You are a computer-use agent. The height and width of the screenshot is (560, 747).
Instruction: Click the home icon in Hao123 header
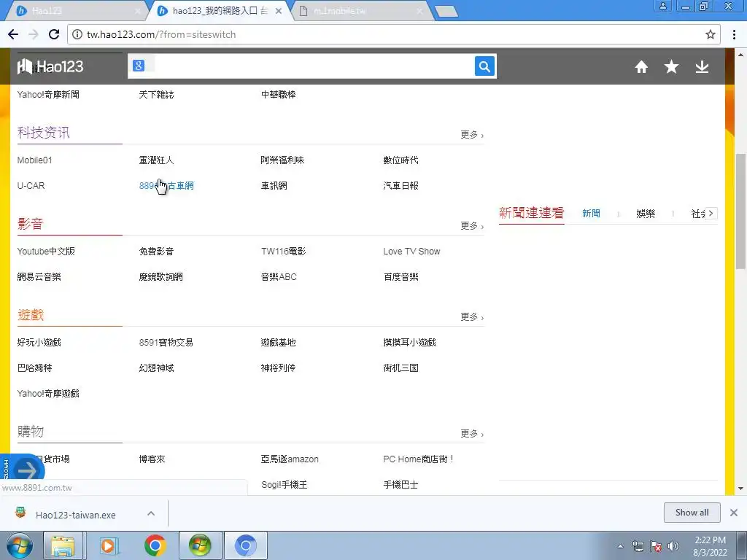641,66
